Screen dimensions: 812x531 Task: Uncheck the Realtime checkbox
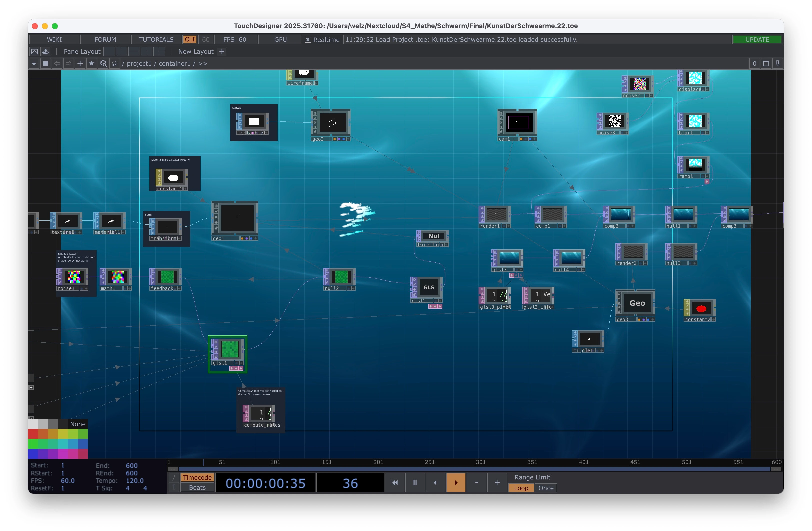point(308,40)
